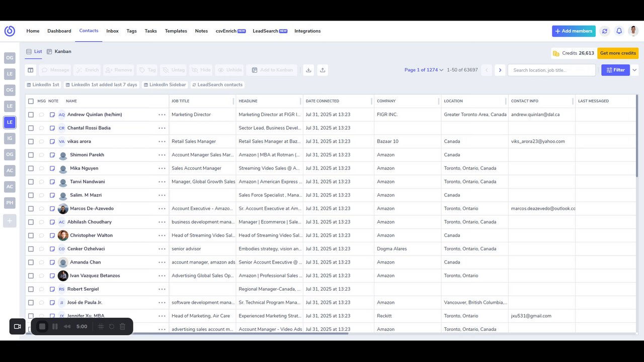Click the credits coin icon
The width and height of the screenshot is (644, 362).
click(556, 53)
